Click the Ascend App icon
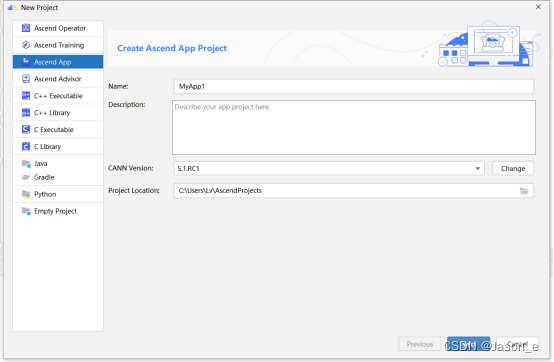Image resolution: width=554 pixels, height=362 pixels. pos(26,62)
